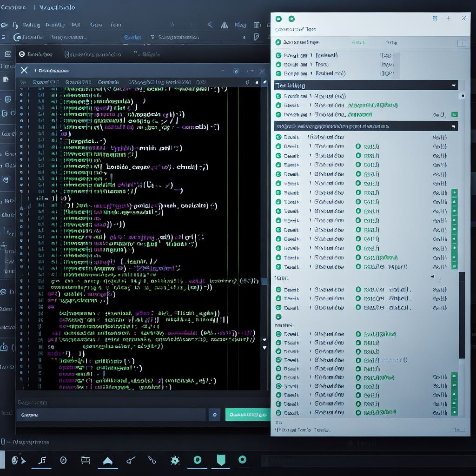This screenshot has width=476, height=476.
Task: Click the small round icon beside the green button
Action: point(214,414)
